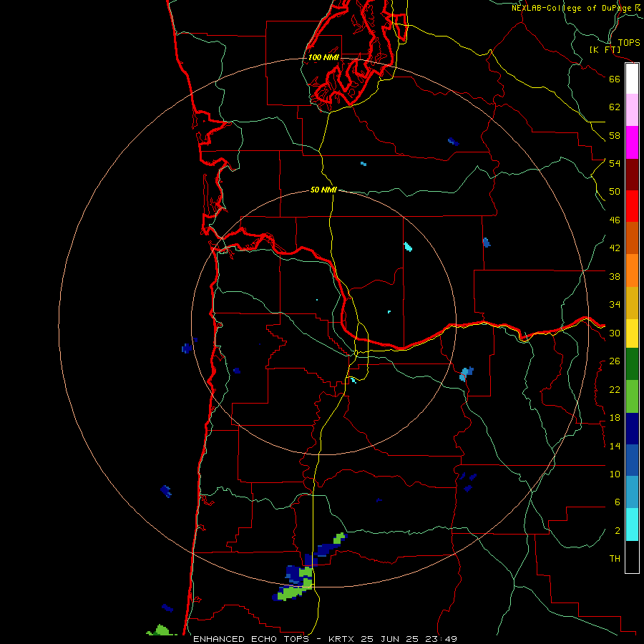Screen dimensions: 644x644
Task: Click the navy swatch between 14 and 18
Action: (632, 429)
